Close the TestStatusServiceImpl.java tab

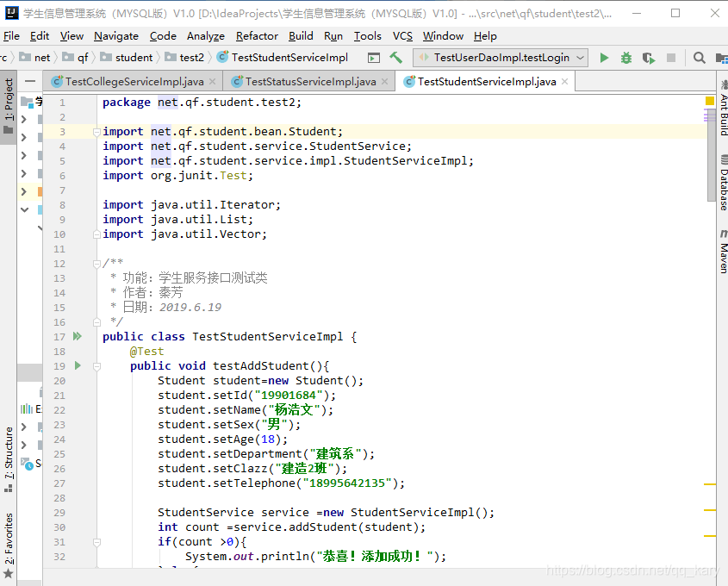tap(384, 82)
